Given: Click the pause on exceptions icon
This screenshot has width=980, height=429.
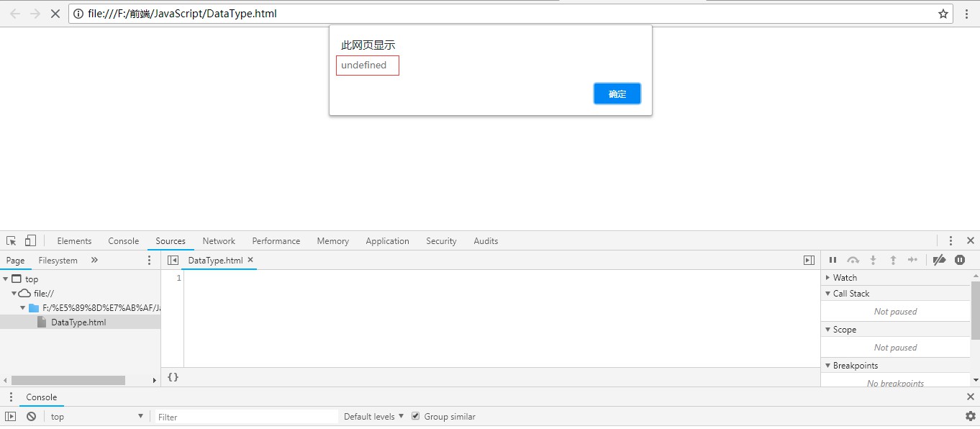Looking at the screenshot, I should pos(960,261).
